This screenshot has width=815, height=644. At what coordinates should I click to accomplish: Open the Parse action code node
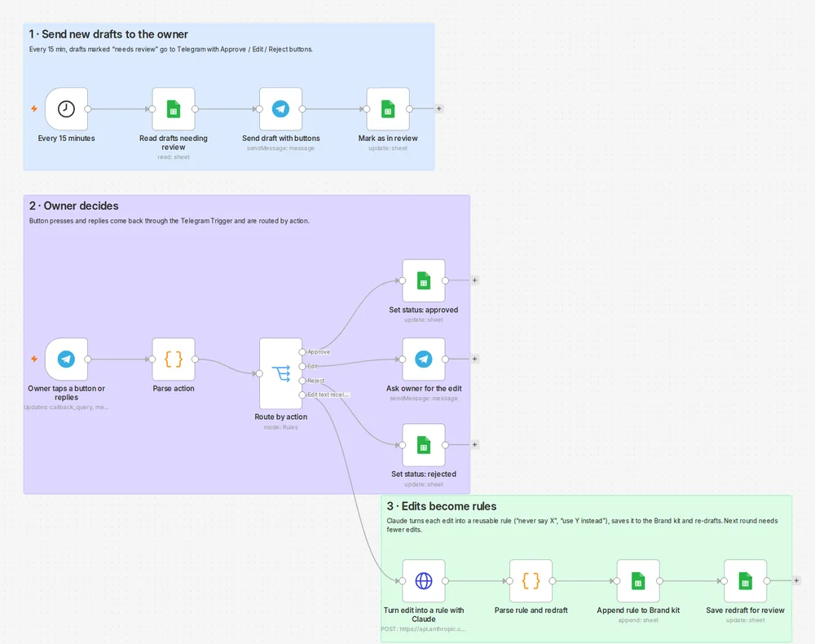(x=174, y=359)
